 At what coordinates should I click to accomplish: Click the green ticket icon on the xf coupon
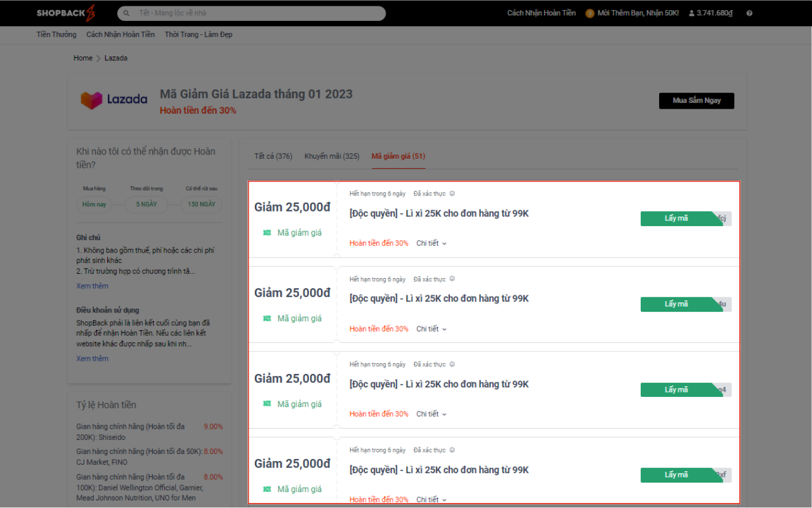(x=267, y=490)
